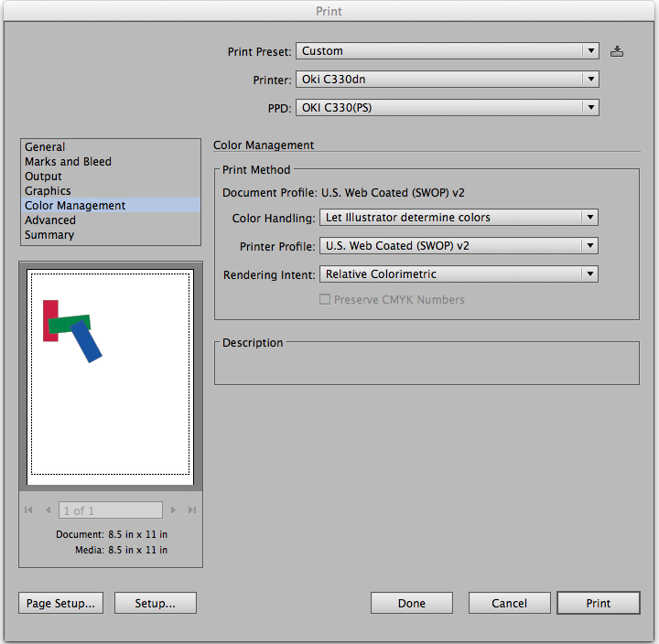The image size is (659, 644).
Task: Select Marks and Bleed section
Action: (111, 161)
